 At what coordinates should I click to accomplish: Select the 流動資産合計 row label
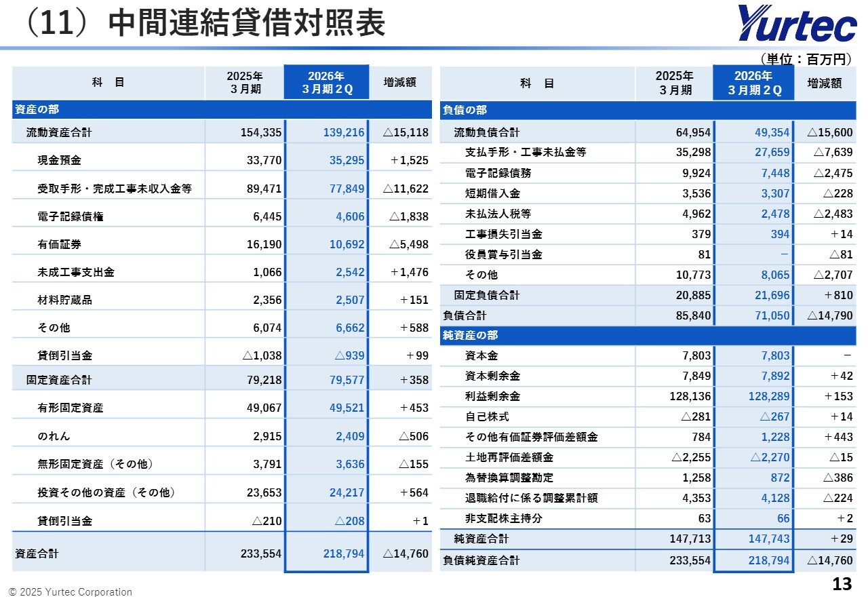click(59, 132)
